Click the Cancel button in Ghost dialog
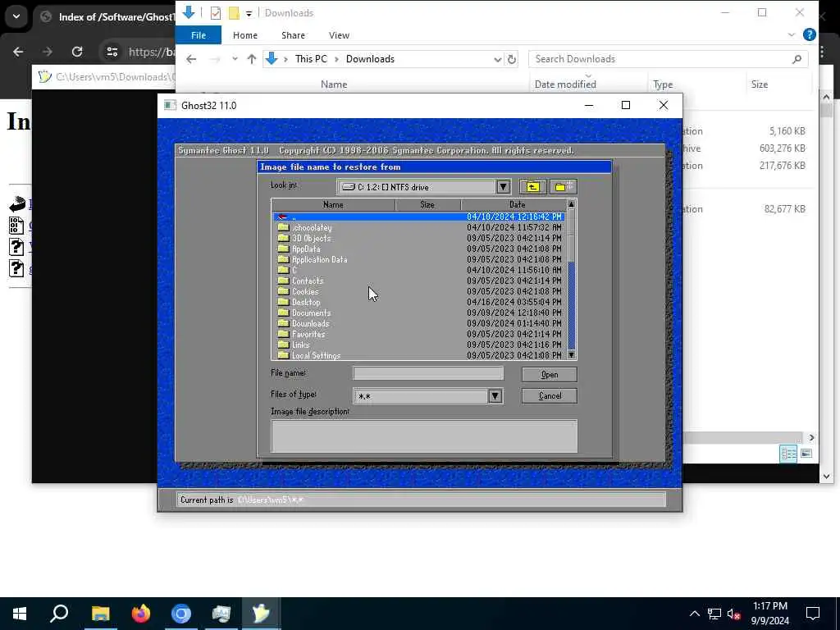Viewport: 840px width, 630px height. pyautogui.click(x=549, y=396)
